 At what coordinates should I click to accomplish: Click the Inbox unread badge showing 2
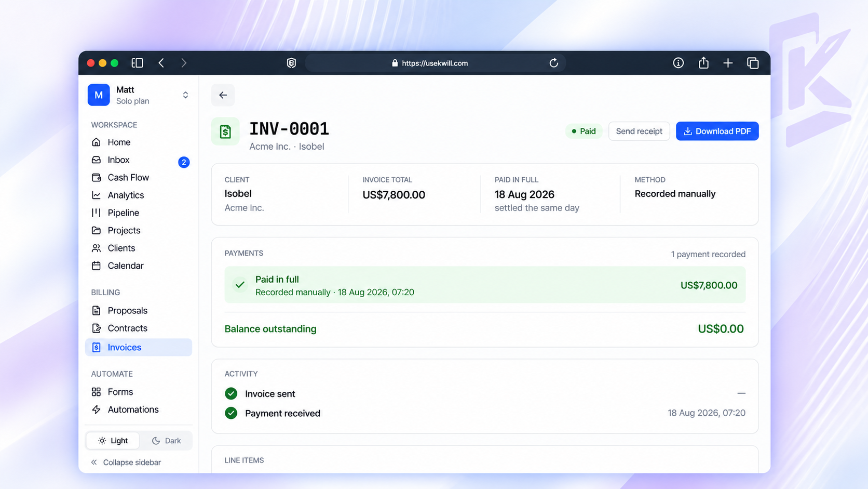pos(184,162)
